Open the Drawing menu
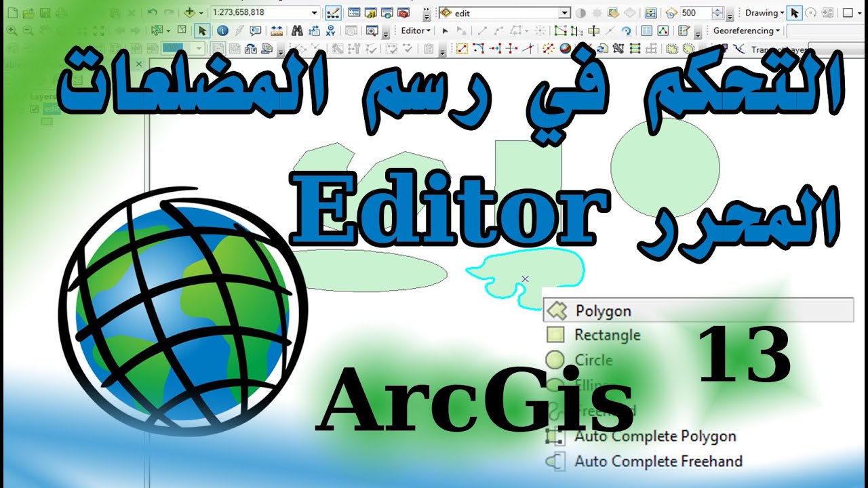Viewport: 868px width, 488px height. [764, 13]
